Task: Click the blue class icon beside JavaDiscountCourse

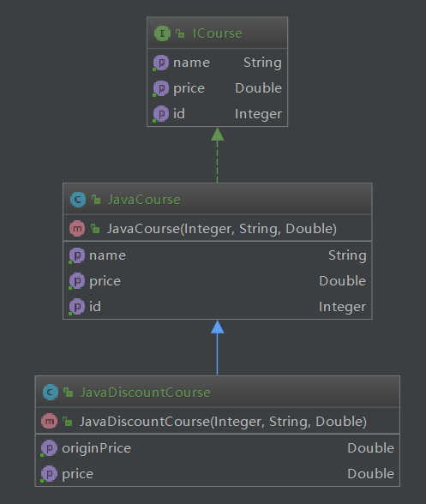Action: click(x=51, y=393)
